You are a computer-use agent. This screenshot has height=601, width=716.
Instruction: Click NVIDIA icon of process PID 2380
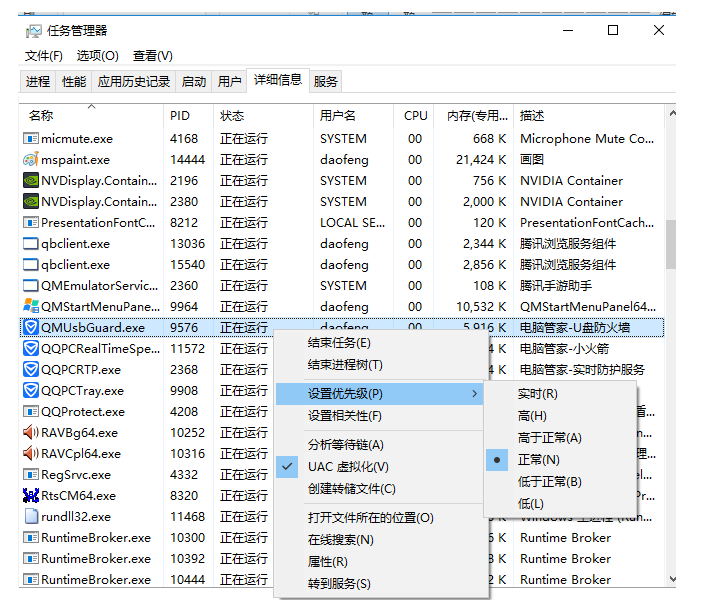coord(31,201)
